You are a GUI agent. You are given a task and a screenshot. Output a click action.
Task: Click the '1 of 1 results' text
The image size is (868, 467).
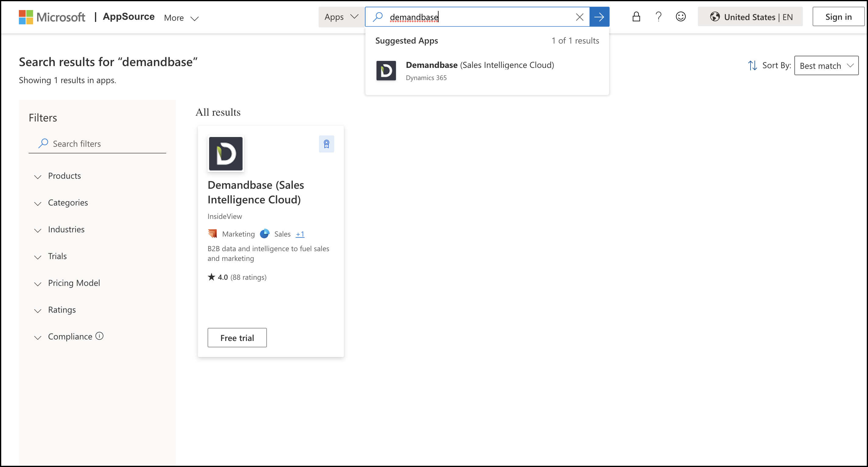click(575, 41)
